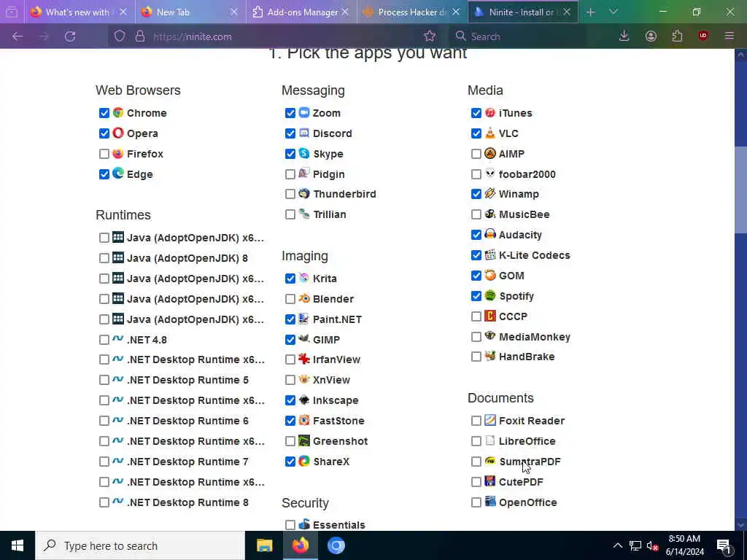Check the Java (AdoptOpenJDK) 8 checkbox
Image resolution: width=747 pixels, height=560 pixels.
[x=104, y=258]
